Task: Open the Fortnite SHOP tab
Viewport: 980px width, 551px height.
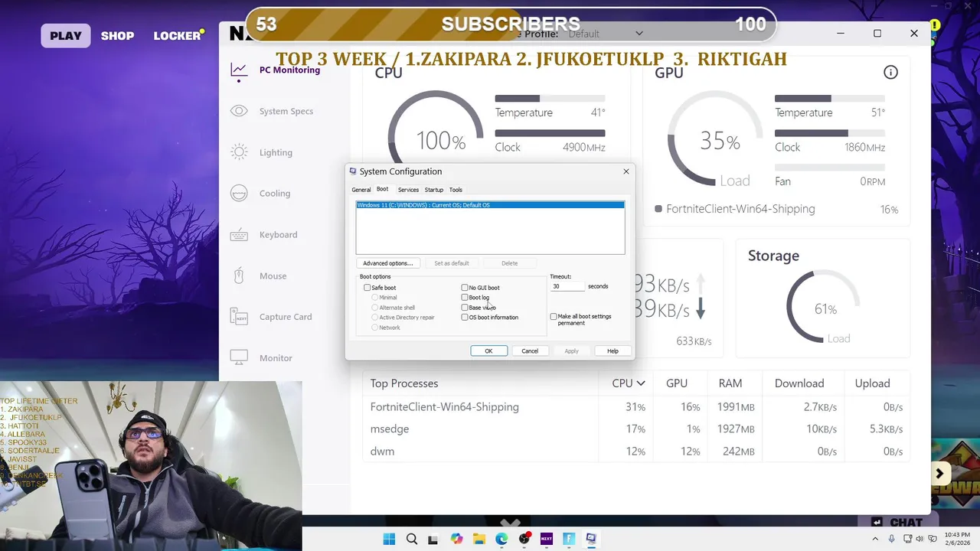Action: tap(117, 36)
